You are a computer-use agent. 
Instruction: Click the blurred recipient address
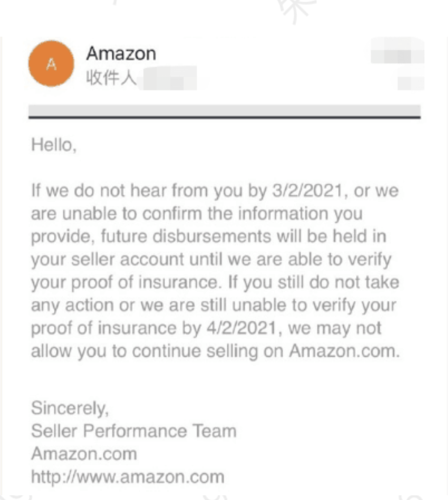point(170,78)
